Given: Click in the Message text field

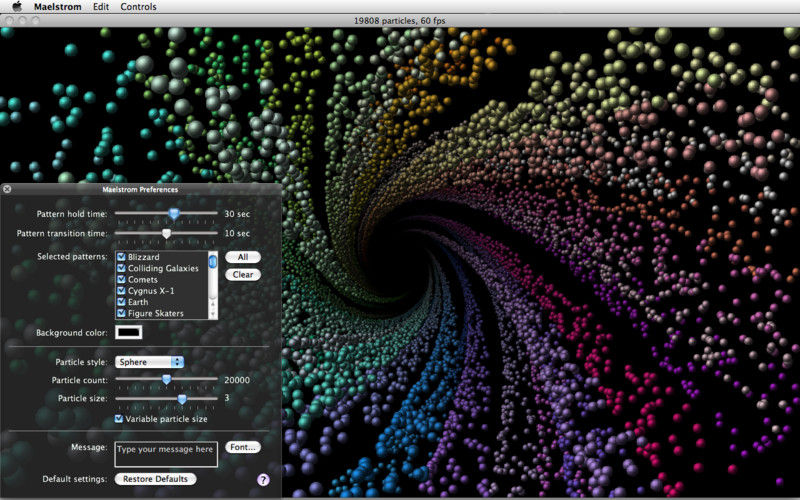Looking at the screenshot, I should click(x=166, y=454).
